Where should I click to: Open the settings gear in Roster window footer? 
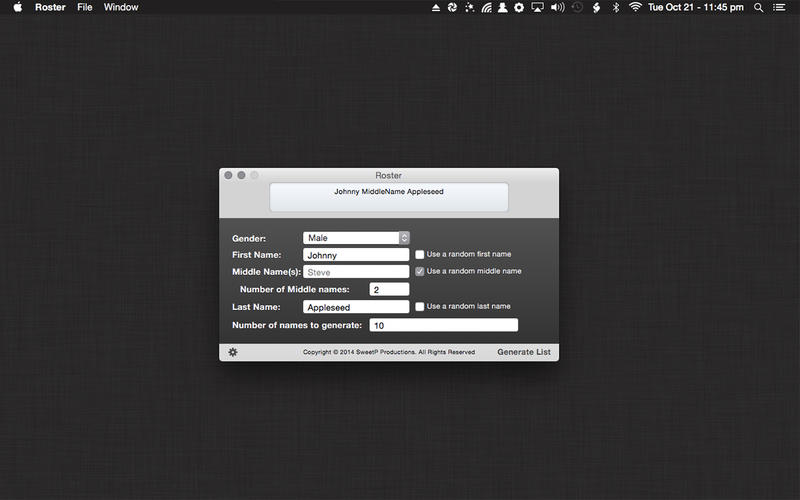233,352
